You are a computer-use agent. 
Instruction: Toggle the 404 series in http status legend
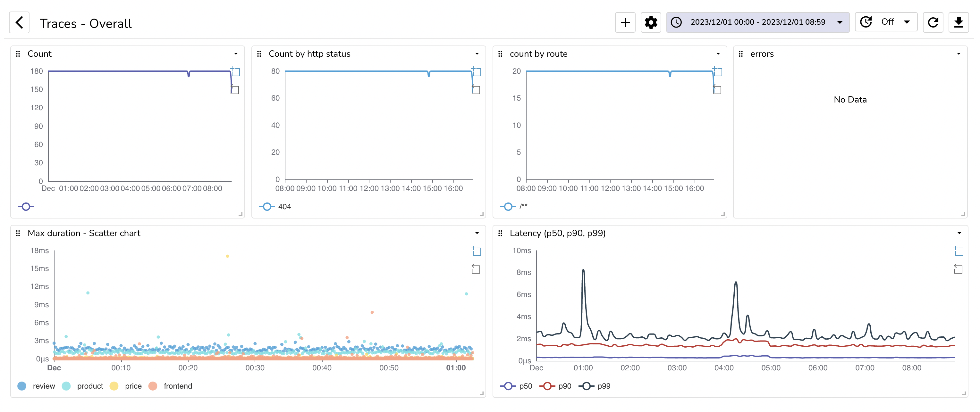pyautogui.click(x=275, y=206)
